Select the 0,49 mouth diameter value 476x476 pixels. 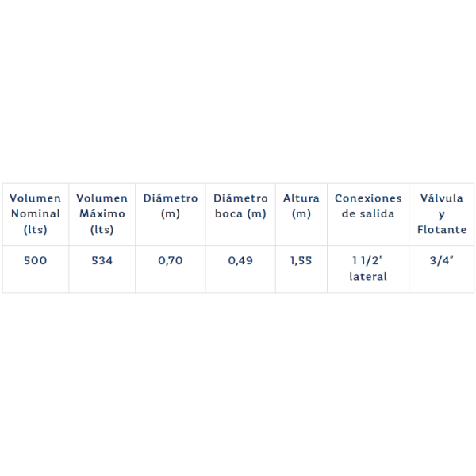pos(240,260)
